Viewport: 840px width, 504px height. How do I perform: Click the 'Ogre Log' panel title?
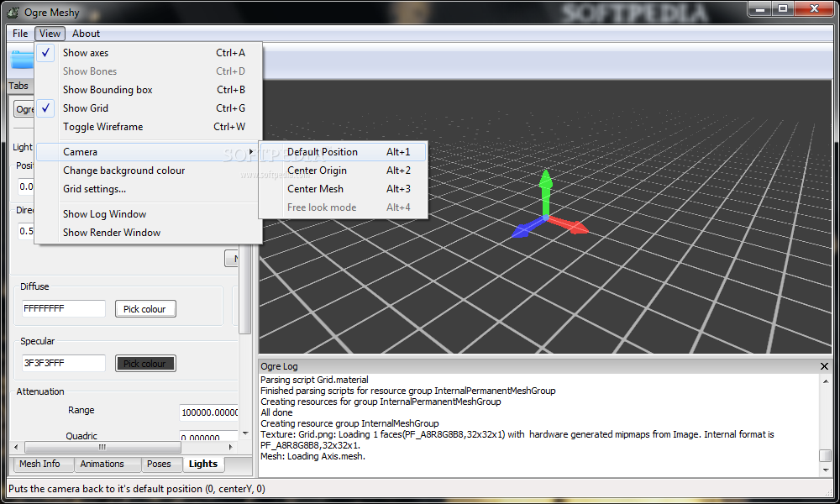click(279, 366)
